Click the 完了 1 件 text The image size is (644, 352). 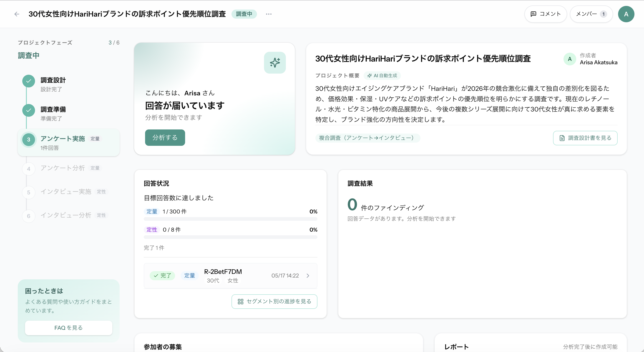point(154,248)
